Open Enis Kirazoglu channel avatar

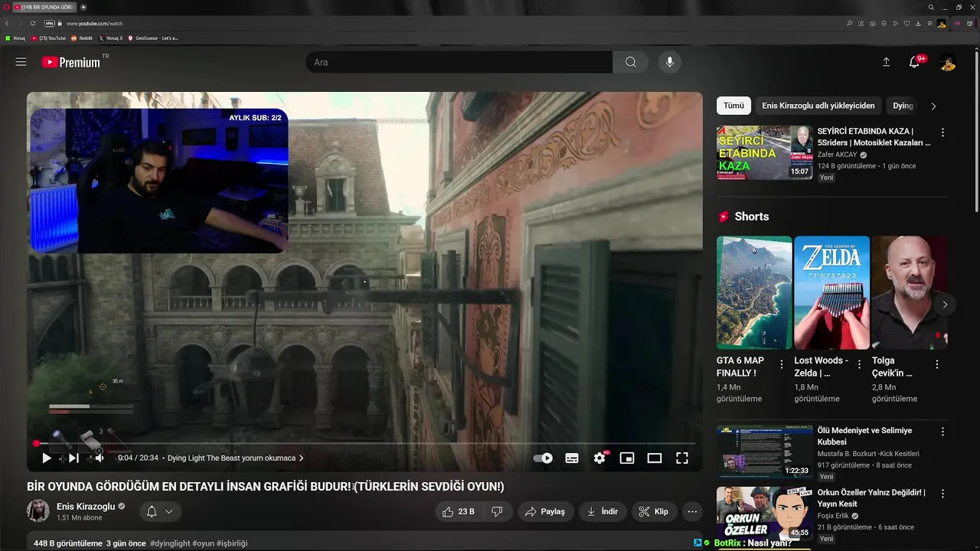pos(38,511)
